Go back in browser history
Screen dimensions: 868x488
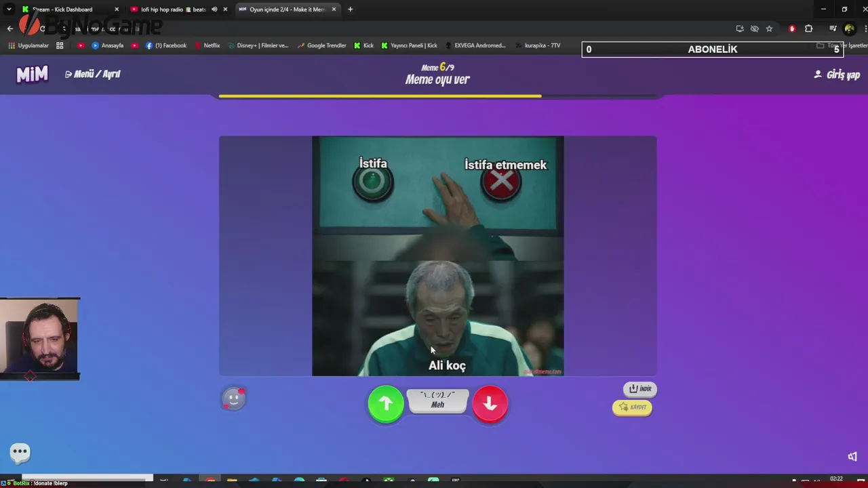[9, 28]
